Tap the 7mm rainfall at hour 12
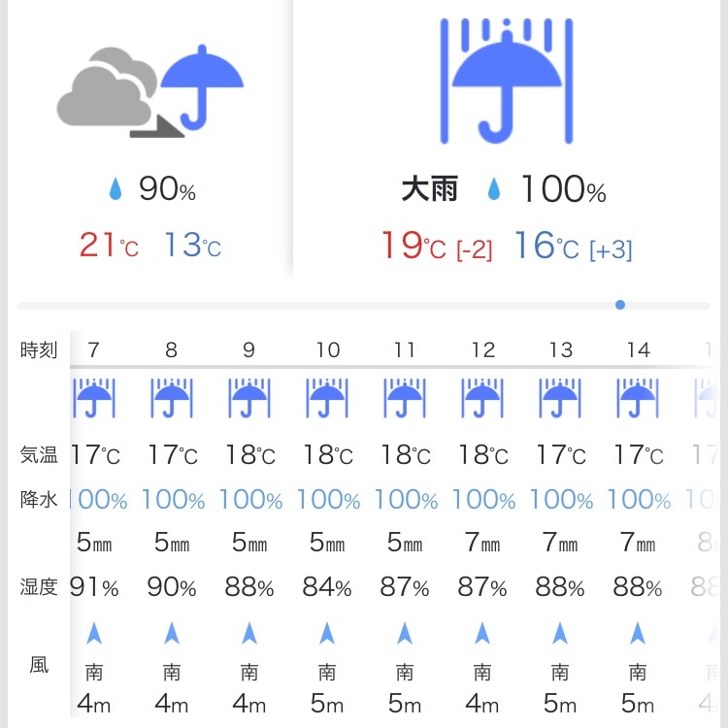The height and width of the screenshot is (728, 728). tap(482, 542)
